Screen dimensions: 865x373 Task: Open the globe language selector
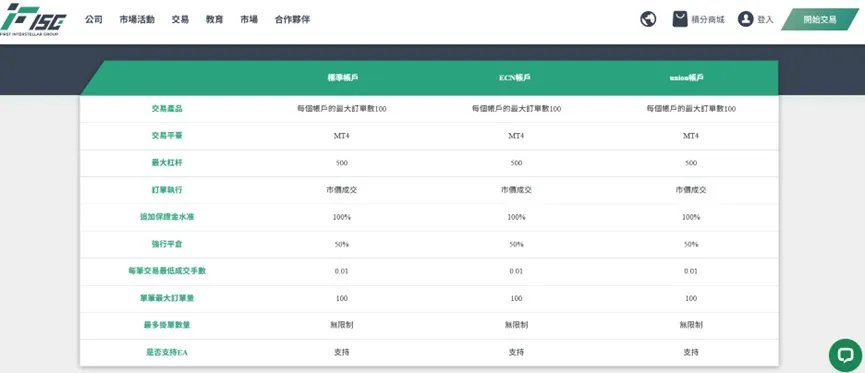(x=648, y=19)
